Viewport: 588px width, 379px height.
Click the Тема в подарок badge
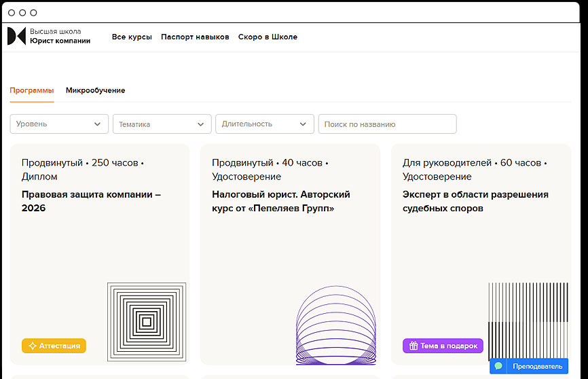[443, 346]
